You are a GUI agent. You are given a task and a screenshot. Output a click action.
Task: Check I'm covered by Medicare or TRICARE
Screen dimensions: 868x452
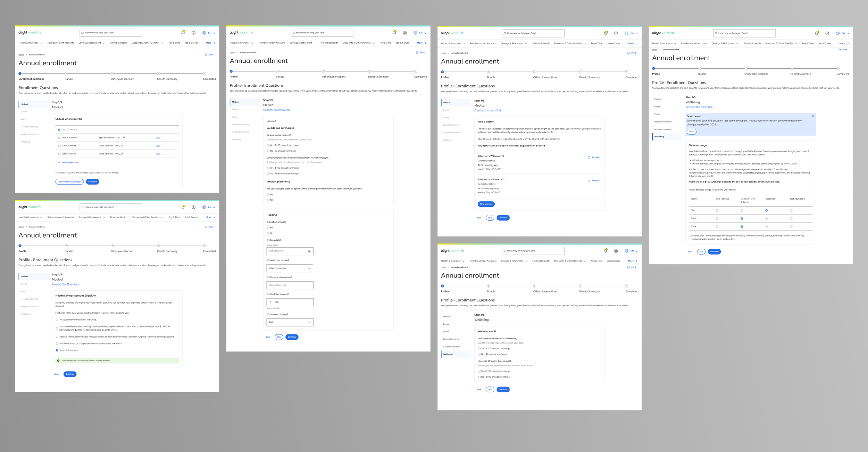pyautogui.click(x=57, y=320)
